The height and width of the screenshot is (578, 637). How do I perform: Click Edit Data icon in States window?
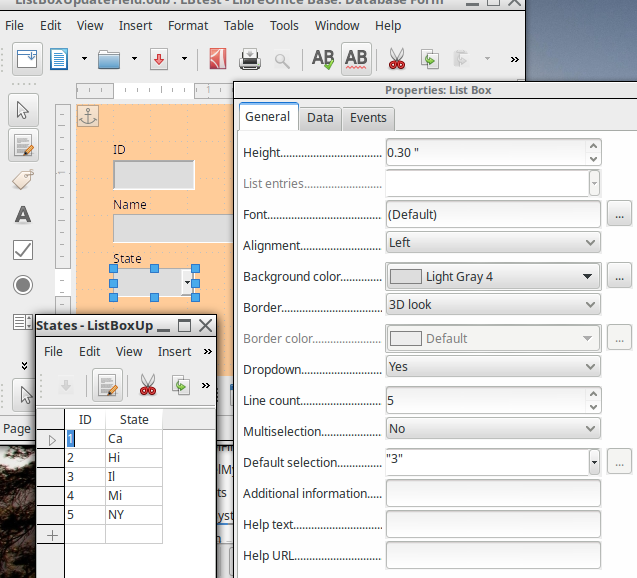click(x=107, y=385)
